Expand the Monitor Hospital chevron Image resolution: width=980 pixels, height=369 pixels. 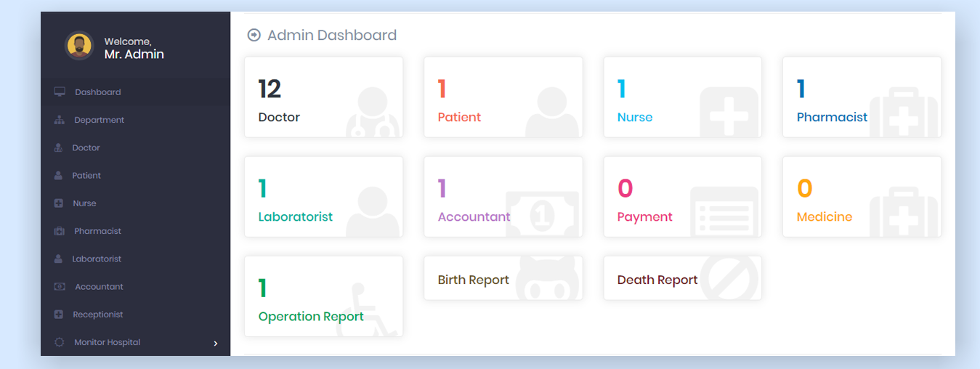(x=216, y=343)
